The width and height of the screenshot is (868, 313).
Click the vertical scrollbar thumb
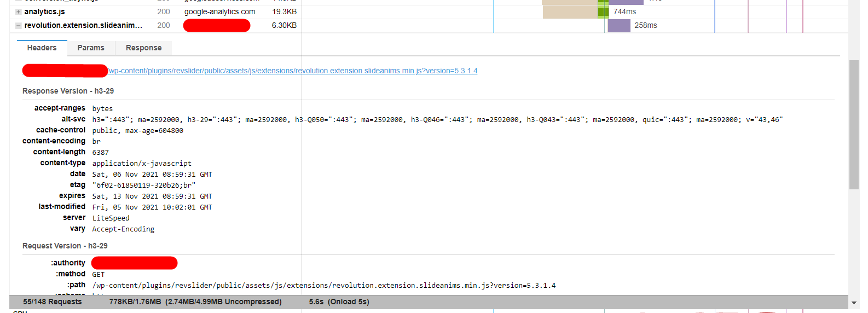[x=854, y=125]
